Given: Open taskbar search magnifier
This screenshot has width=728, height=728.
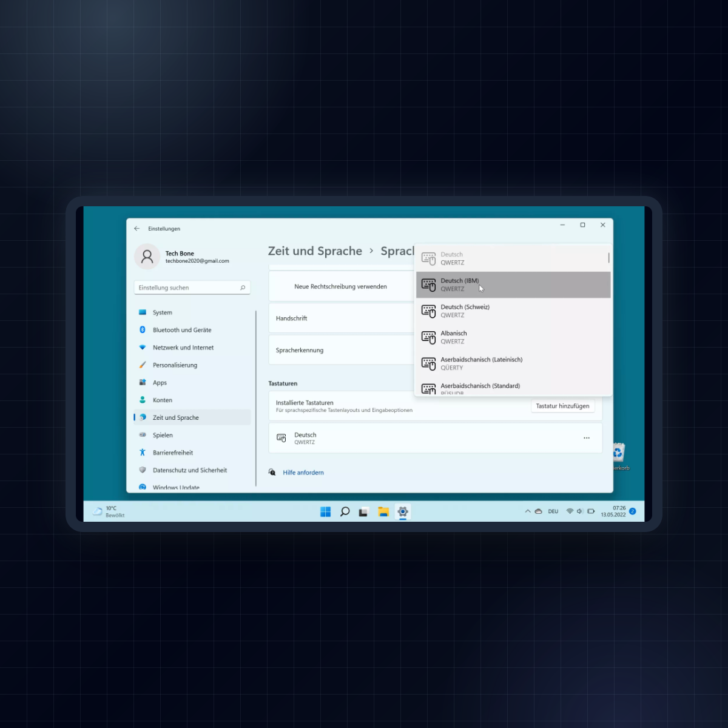Looking at the screenshot, I should click(345, 512).
